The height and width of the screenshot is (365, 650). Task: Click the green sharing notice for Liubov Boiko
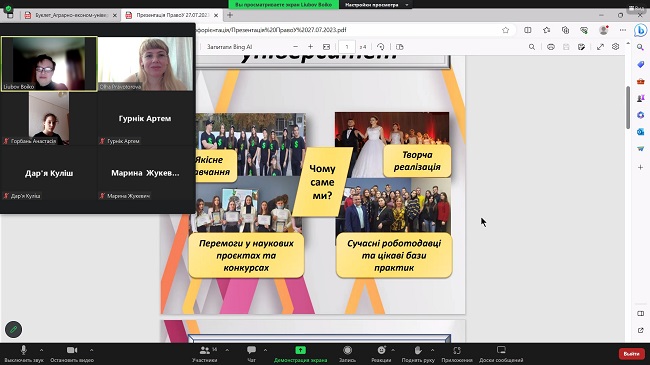pyautogui.click(x=284, y=5)
